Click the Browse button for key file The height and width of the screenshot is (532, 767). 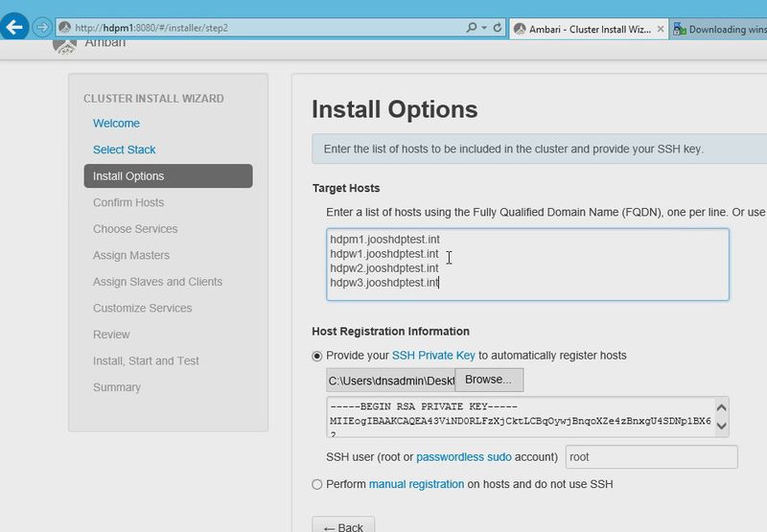[x=488, y=380]
